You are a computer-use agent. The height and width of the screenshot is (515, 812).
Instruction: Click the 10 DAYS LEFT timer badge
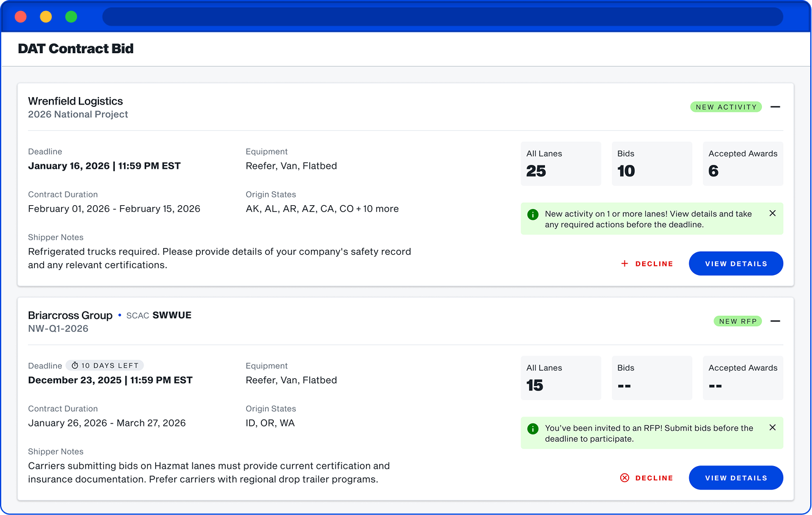(x=104, y=366)
